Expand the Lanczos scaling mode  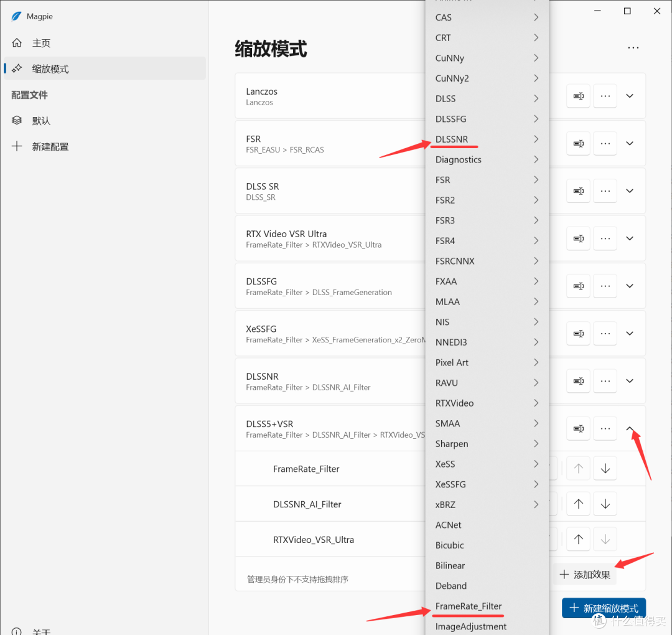pyautogui.click(x=630, y=96)
